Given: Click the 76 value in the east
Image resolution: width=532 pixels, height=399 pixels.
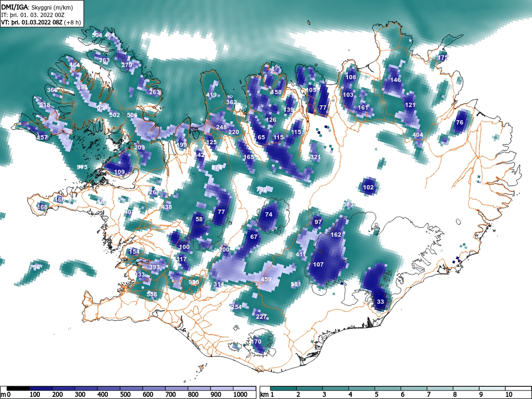Looking at the screenshot, I should [460, 122].
